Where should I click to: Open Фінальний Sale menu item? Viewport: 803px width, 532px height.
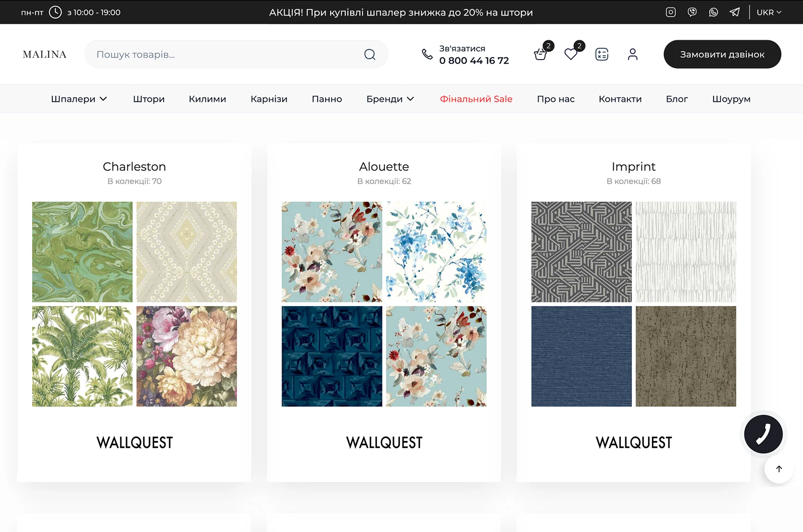(476, 99)
